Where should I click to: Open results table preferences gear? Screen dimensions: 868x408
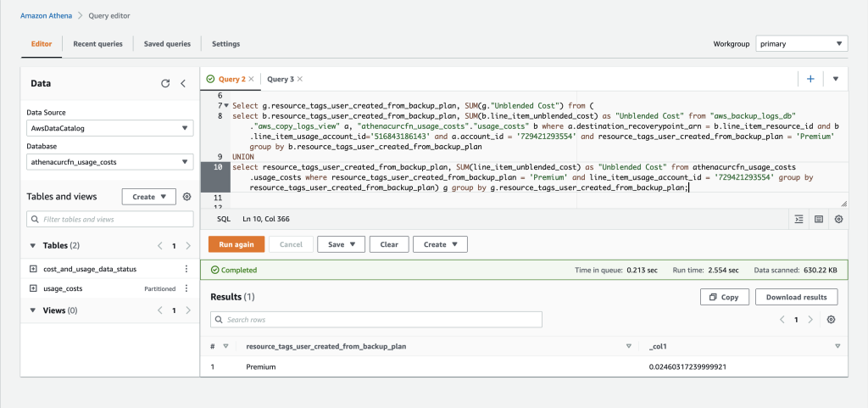831,320
